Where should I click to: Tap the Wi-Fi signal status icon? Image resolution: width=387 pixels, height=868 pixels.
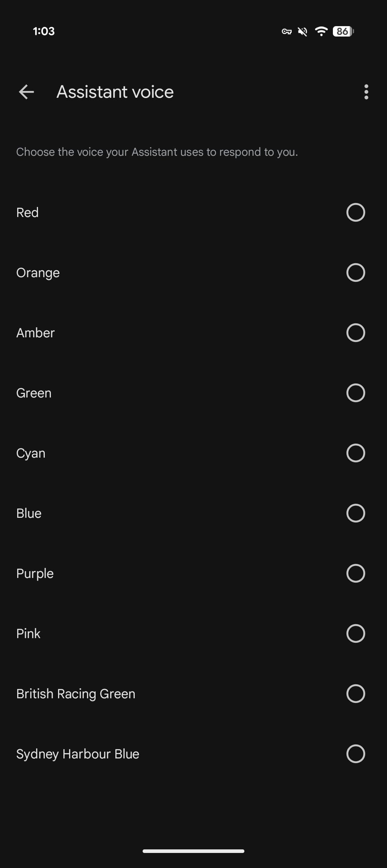tap(321, 32)
